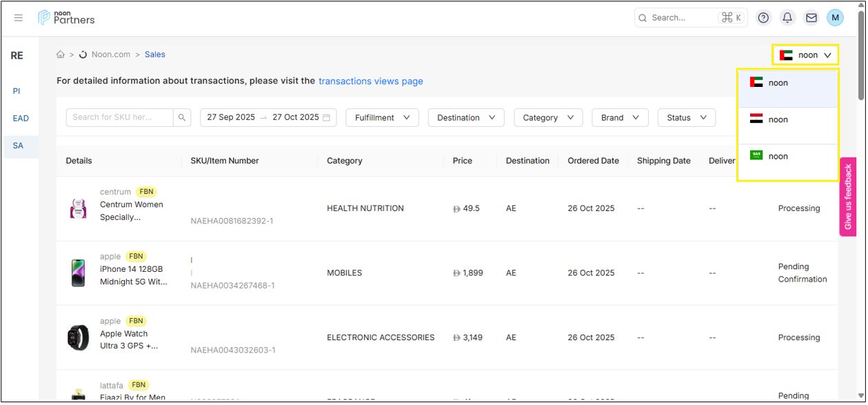Open the hamburger menu icon
Screen dimensions: 868x405
[x=19, y=18]
